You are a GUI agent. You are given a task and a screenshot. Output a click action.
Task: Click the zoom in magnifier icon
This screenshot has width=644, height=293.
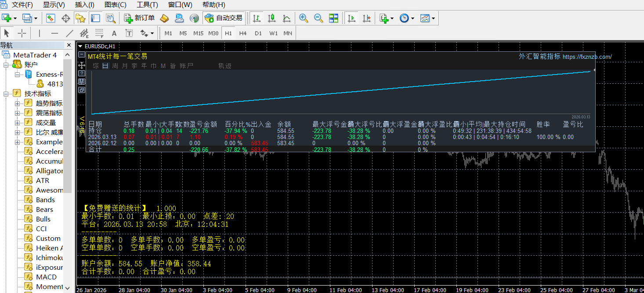[x=303, y=18]
